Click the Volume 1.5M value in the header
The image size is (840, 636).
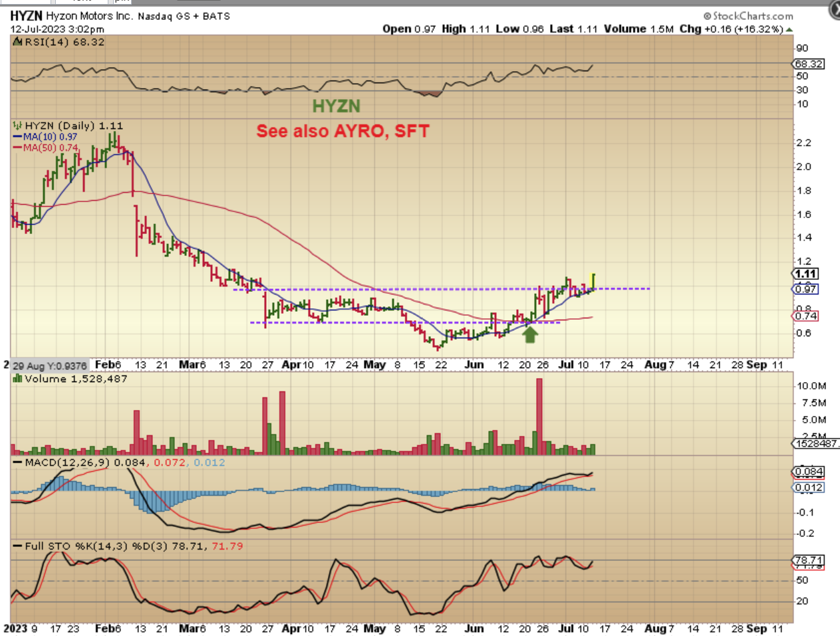(x=638, y=29)
